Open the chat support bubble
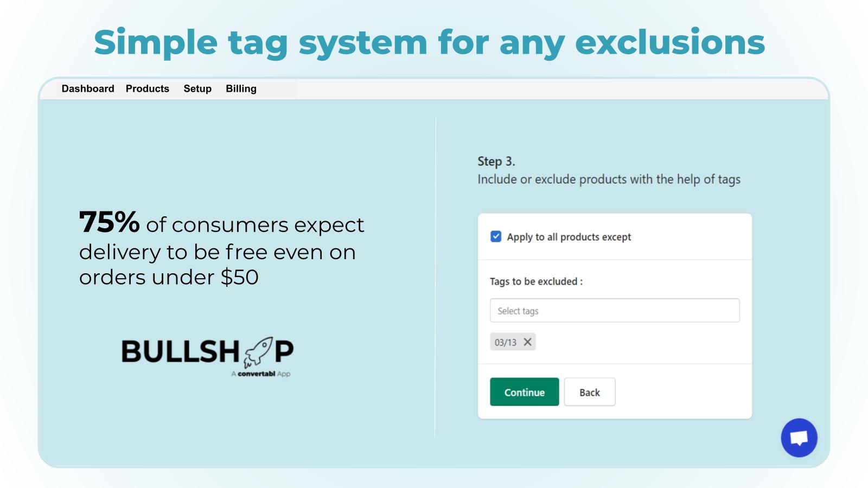 pyautogui.click(x=799, y=438)
